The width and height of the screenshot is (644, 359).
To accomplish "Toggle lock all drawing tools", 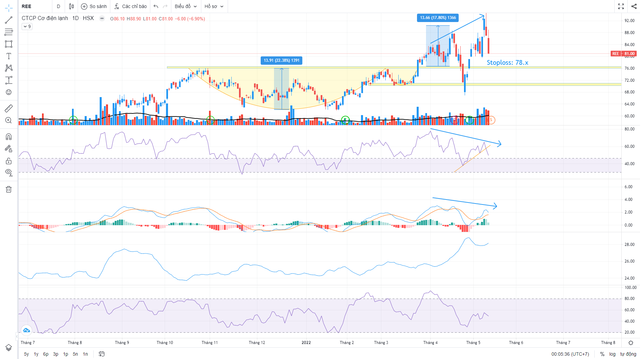I will [9, 161].
